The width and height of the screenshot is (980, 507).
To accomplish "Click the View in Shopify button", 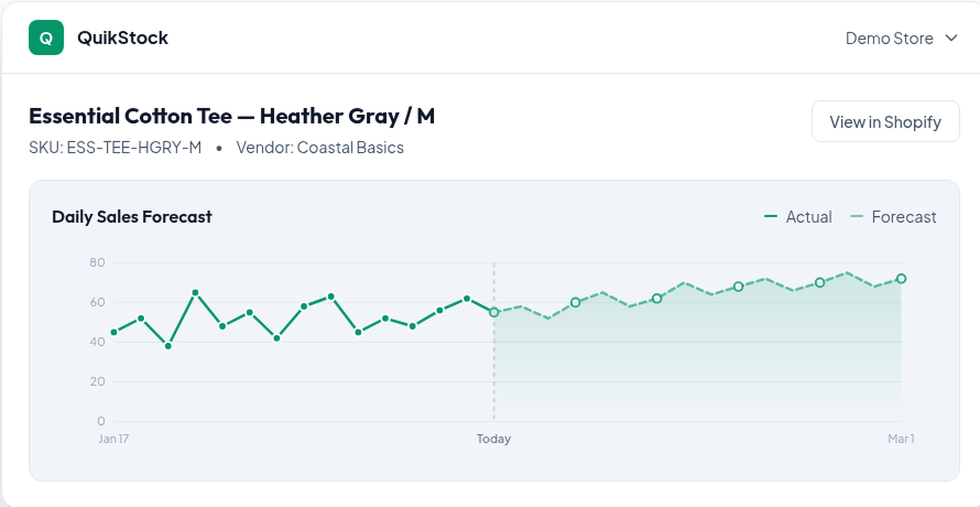I will tap(885, 121).
